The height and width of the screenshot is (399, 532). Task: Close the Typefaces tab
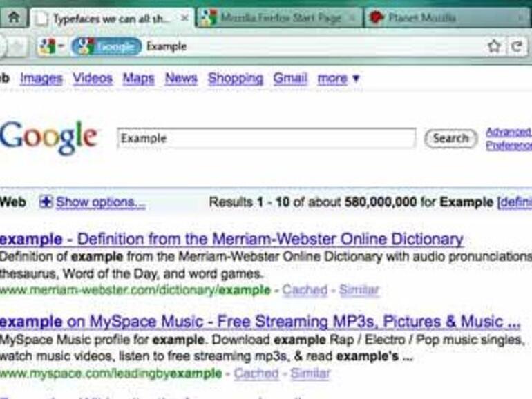tap(184, 18)
